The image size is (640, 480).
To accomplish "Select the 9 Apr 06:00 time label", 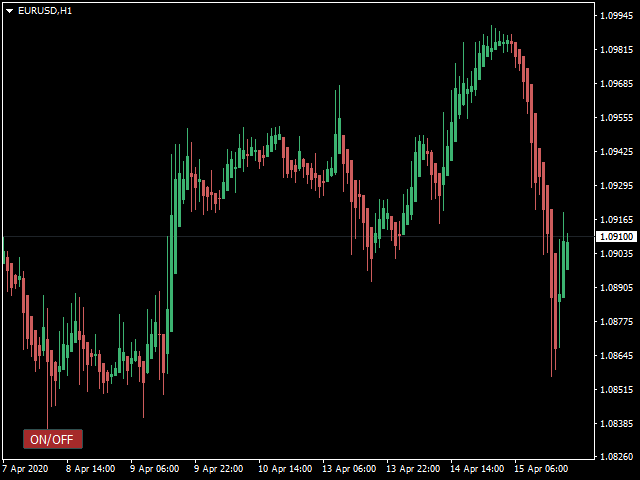I will pos(154,468).
